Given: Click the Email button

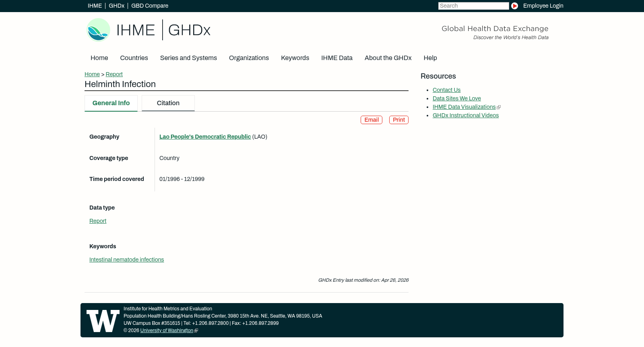Looking at the screenshot, I should pyautogui.click(x=372, y=120).
